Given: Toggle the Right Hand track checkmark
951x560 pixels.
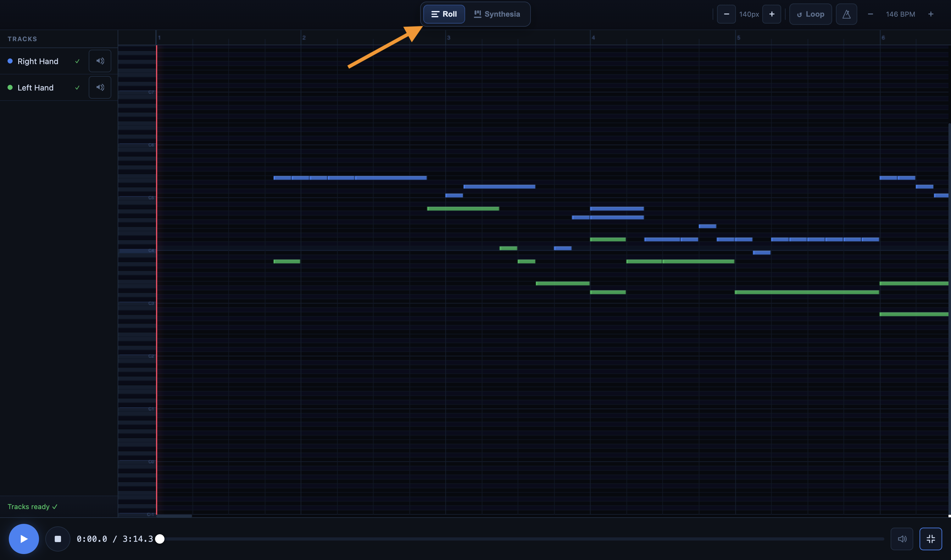Looking at the screenshot, I should pyautogui.click(x=77, y=61).
